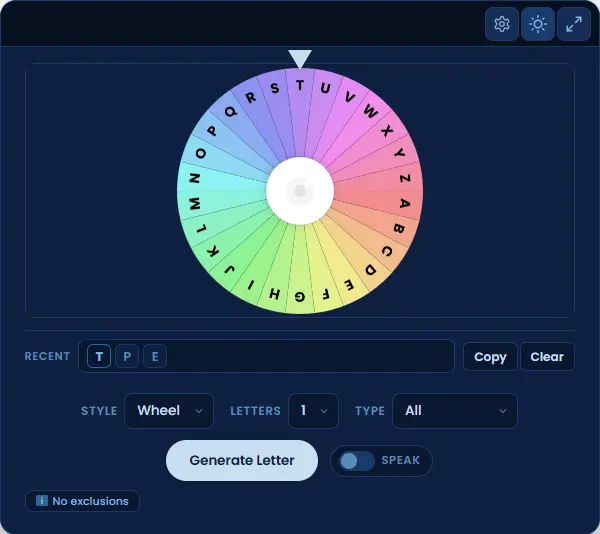Click the Generate Letter button

click(x=242, y=460)
